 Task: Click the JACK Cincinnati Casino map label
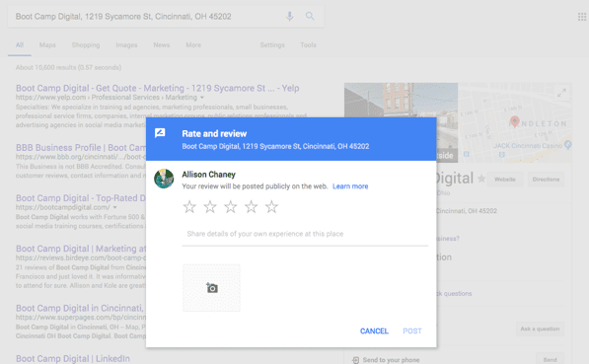pyautogui.click(x=528, y=146)
